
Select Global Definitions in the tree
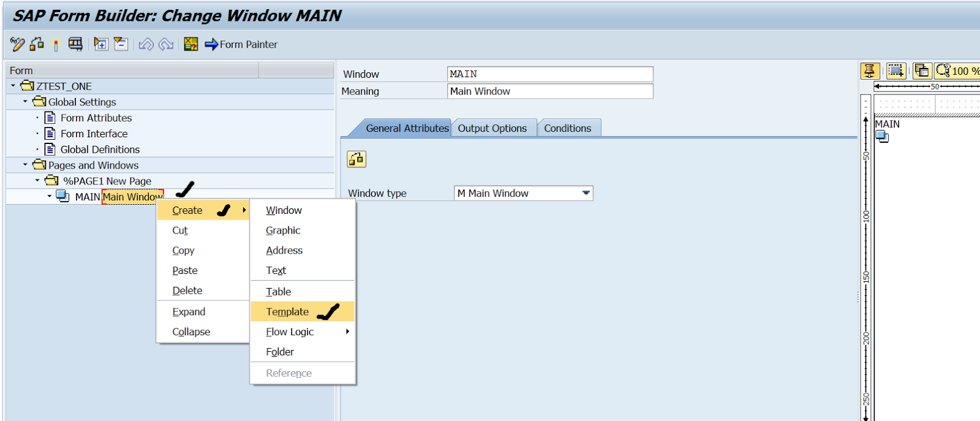[x=100, y=150]
